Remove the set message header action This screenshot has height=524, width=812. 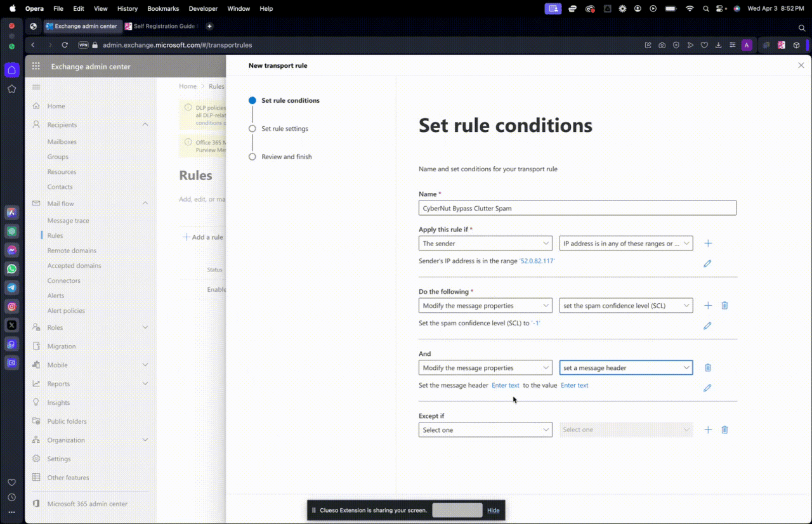[x=708, y=368]
